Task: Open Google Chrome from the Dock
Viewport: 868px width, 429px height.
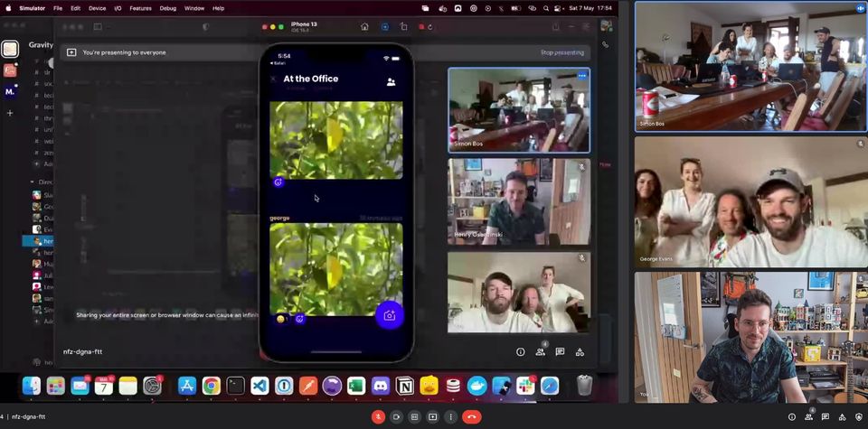Action: coord(211,386)
